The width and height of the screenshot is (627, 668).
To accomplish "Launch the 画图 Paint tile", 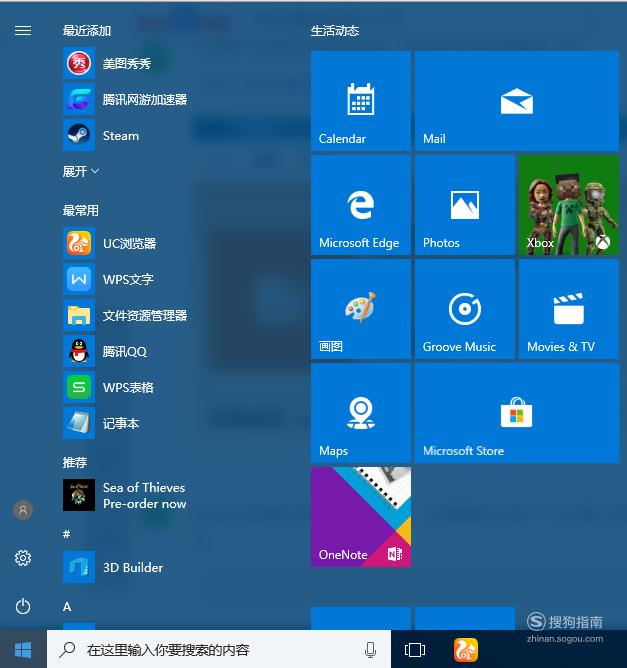I will pyautogui.click(x=361, y=309).
